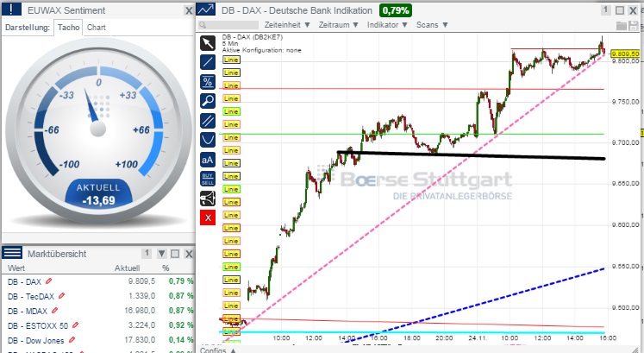644x353 pixels.
Task: Open the Marktübersicht triangle dropdown
Action: 162,254
